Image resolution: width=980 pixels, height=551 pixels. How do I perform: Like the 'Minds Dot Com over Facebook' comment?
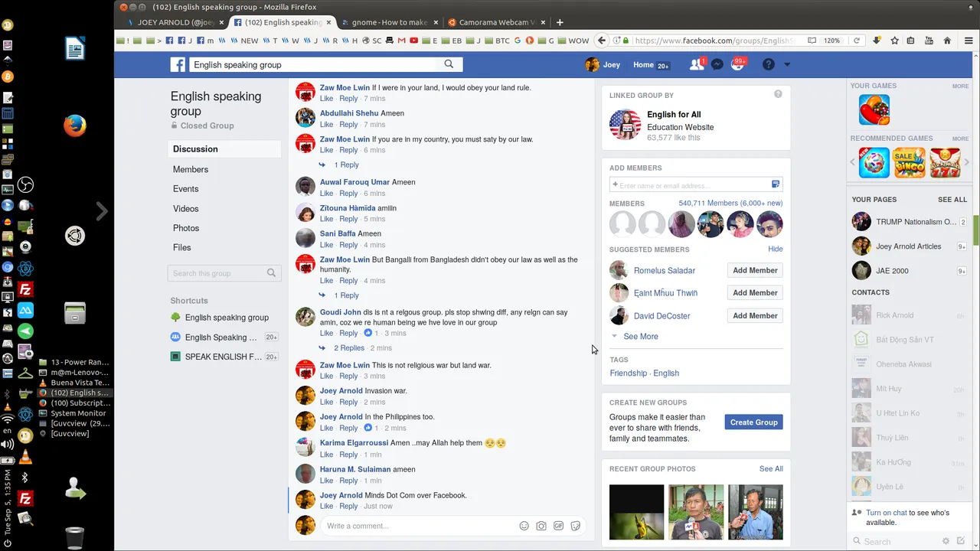(x=326, y=506)
